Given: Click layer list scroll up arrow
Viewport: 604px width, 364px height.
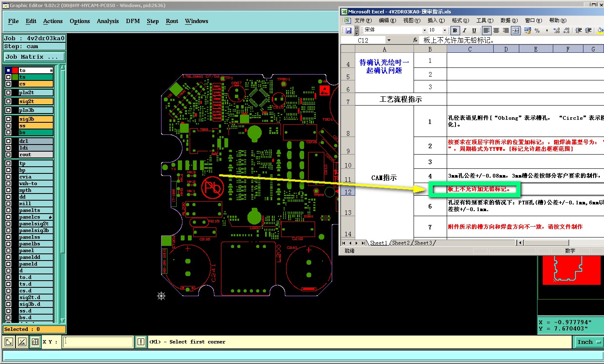Looking at the screenshot, I should click(x=63, y=67).
